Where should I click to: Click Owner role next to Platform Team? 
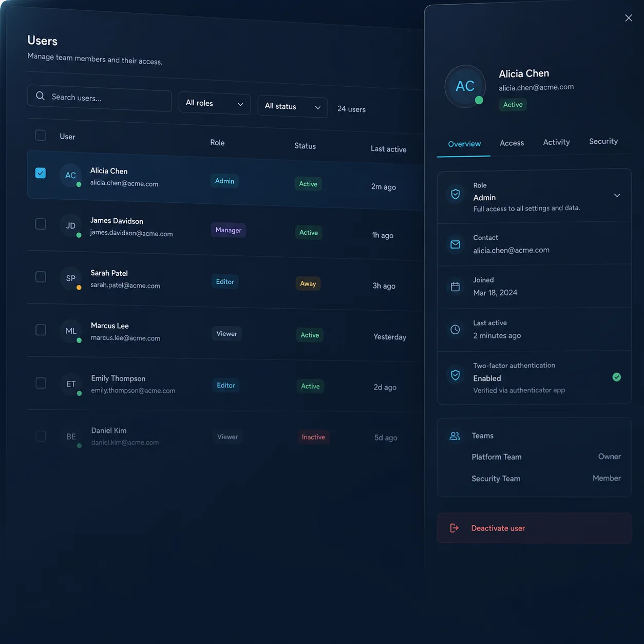coord(610,457)
